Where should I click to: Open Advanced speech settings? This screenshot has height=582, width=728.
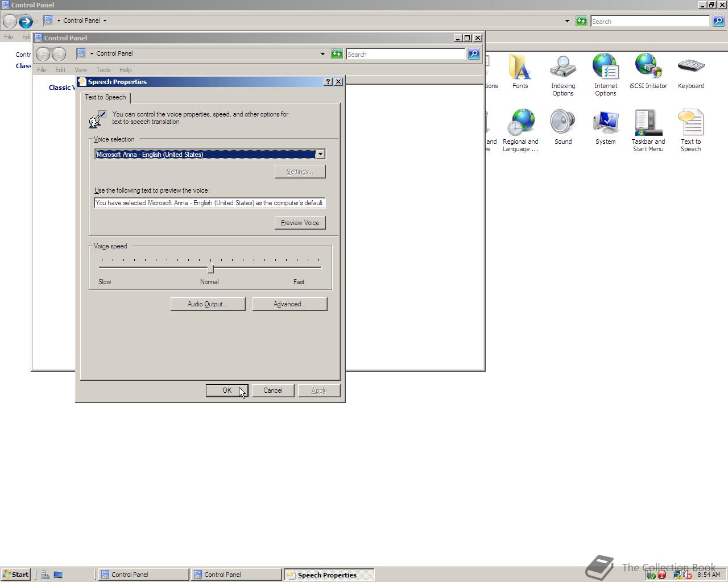click(289, 304)
